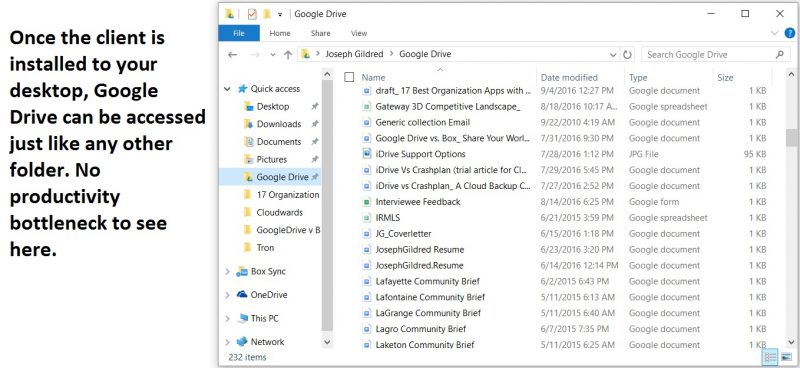Open Downloads in Quick access
800x368 pixels.
coord(279,124)
